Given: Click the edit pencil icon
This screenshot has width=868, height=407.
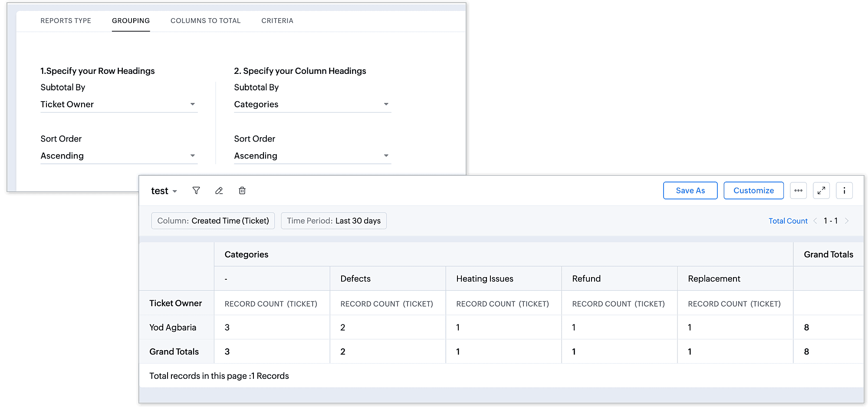Looking at the screenshot, I should tap(219, 191).
